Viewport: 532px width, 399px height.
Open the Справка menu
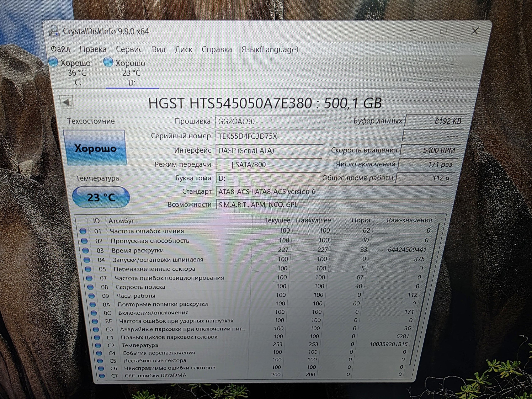pyautogui.click(x=217, y=49)
